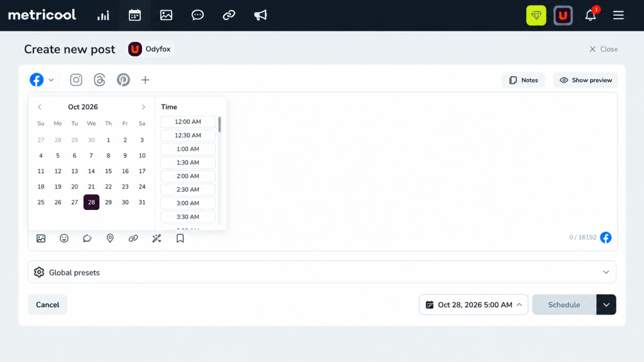Open the SmartLinks chain icon in navbar
Screen dimensions: 644x362
[229, 16]
